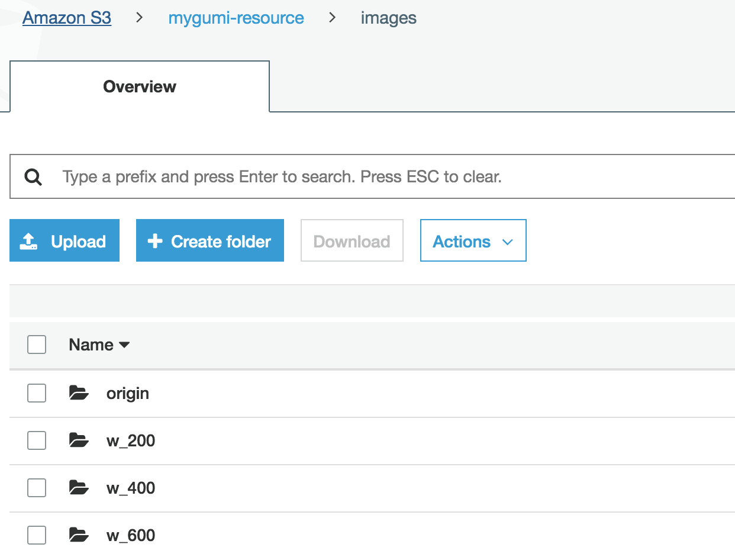The width and height of the screenshot is (735, 560).
Task: Click the w_200 folder icon
Action: click(79, 440)
